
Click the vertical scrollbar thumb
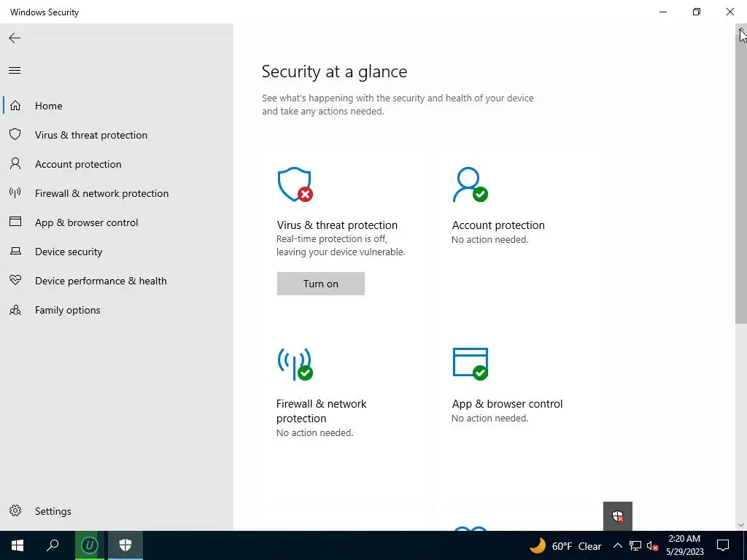[x=741, y=181]
